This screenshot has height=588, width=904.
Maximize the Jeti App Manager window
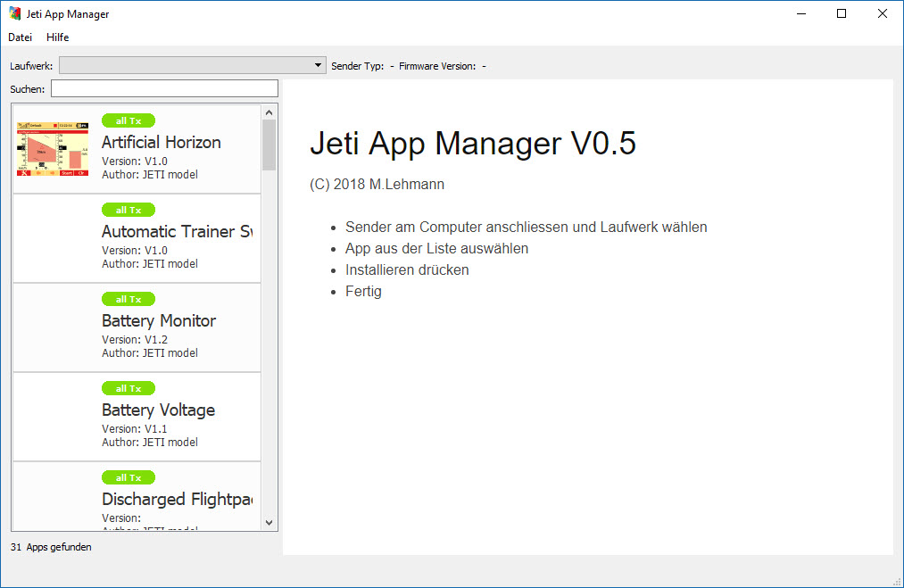[x=842, y=14]
